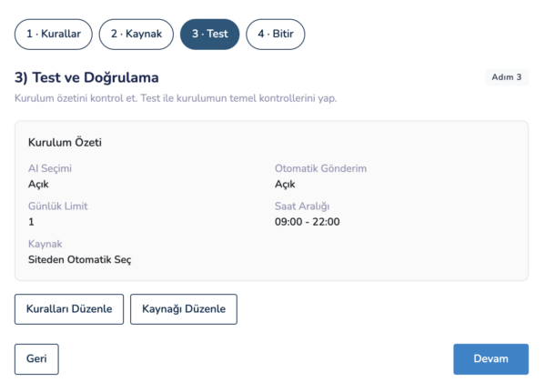The image size is (546, 392).
Task: Click the Kurulum Özeti card title
Action: [65, 143]
